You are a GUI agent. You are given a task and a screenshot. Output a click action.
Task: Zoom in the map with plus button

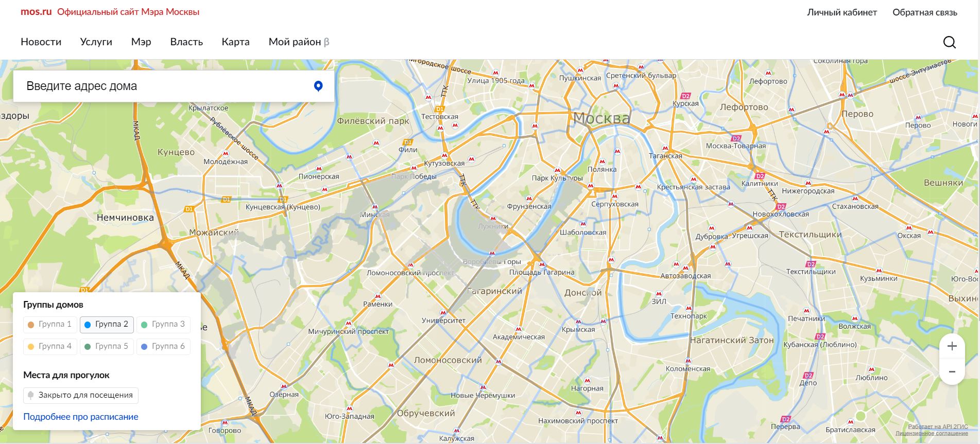coord(952,346)
